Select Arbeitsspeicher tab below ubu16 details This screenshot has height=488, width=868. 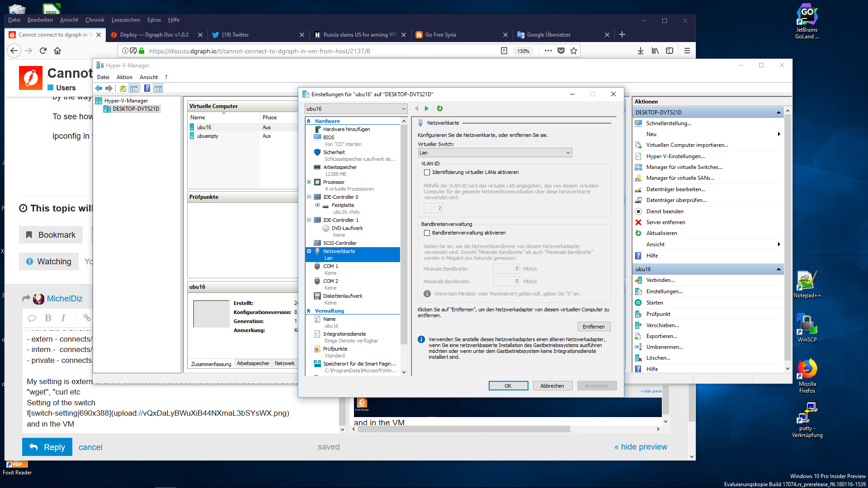(x=253, y=363)
